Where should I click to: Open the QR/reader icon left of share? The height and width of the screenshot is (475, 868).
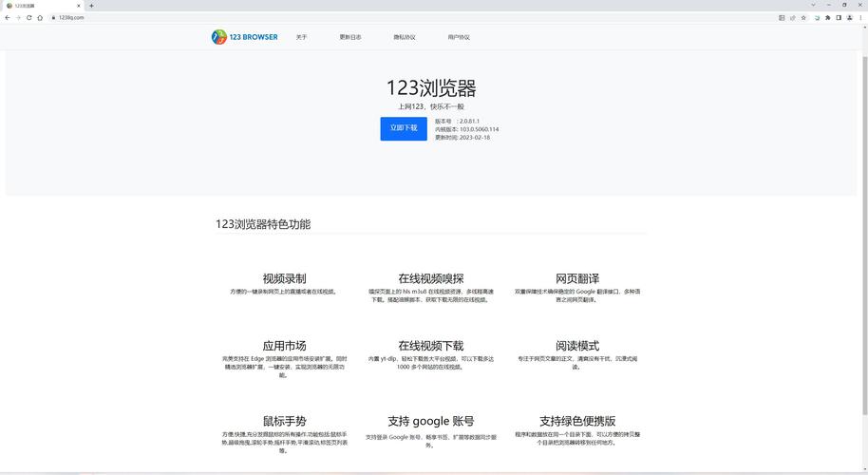pyautogui.click(x=782, y=18)
